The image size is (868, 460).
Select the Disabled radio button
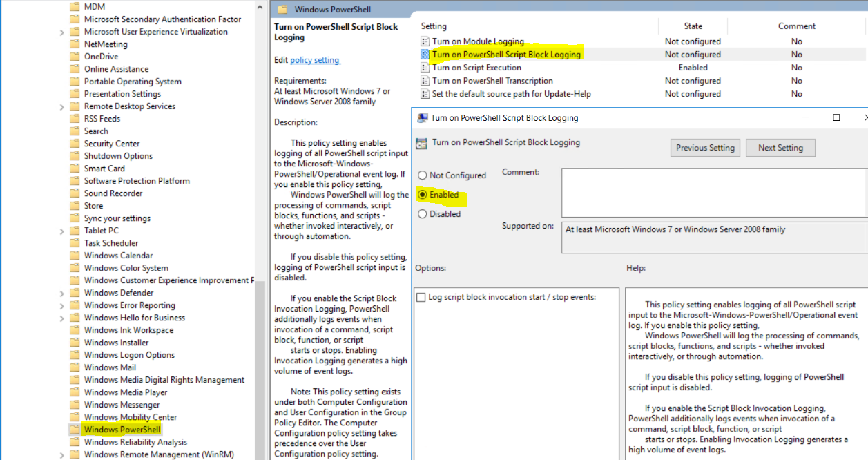coord(422,214)
